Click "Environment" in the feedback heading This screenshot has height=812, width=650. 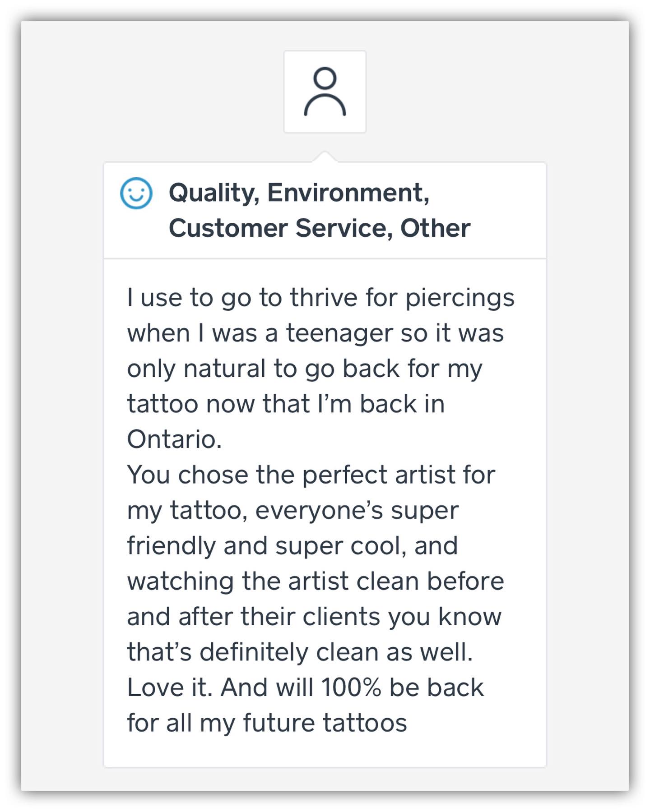[348, 193]
